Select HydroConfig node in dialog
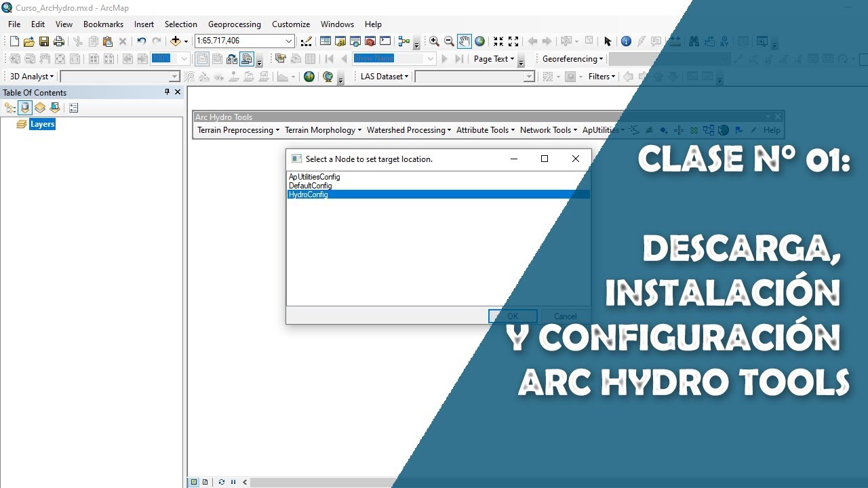 (438, 195)
